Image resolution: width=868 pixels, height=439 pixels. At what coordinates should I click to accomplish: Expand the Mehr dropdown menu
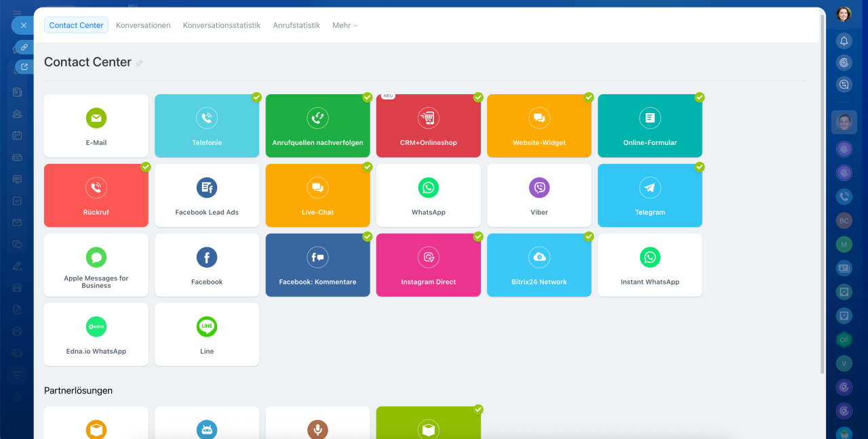click(344, 25)
